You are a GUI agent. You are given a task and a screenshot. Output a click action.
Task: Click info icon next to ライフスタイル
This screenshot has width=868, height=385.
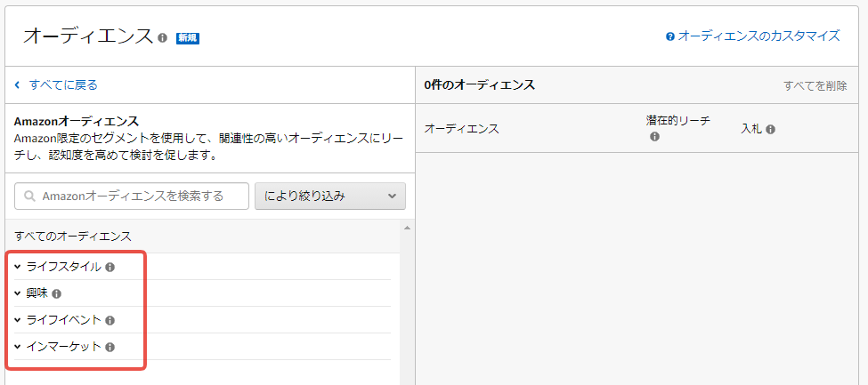[110, 267]
